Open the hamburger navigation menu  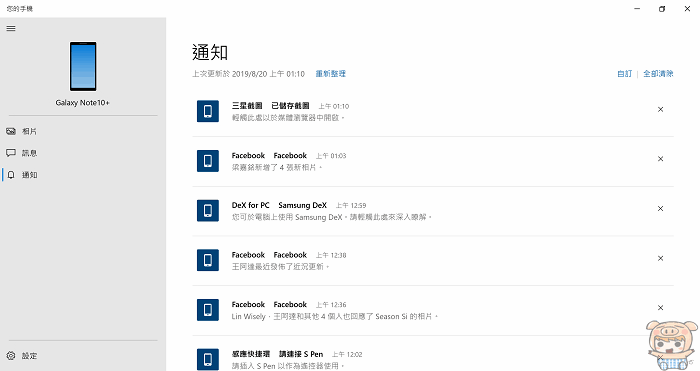11,29
